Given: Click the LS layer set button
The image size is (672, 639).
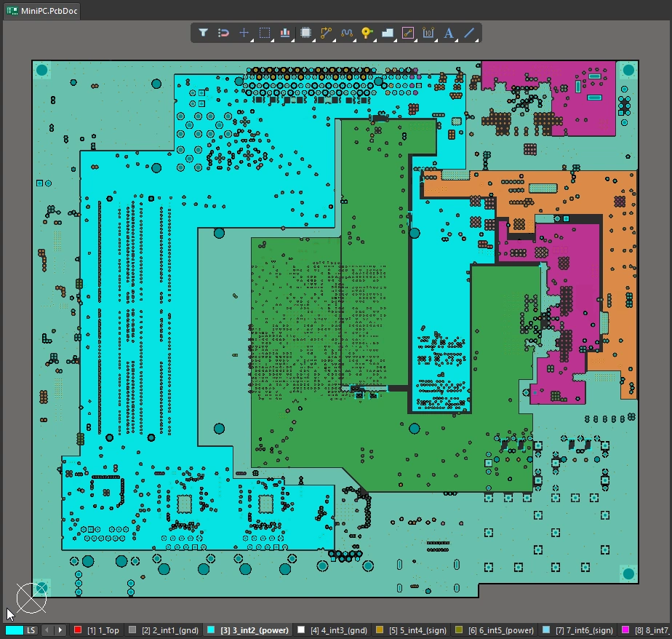Looking at the screenshot, I should point(31,630).
